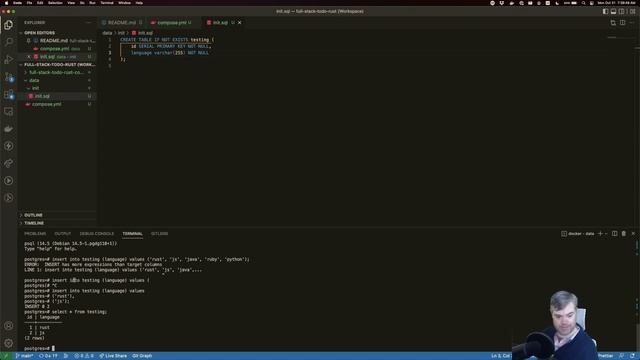Click the data breadcrumb segment
This screenshot has height=360, width=640.
tap(107, 33)
